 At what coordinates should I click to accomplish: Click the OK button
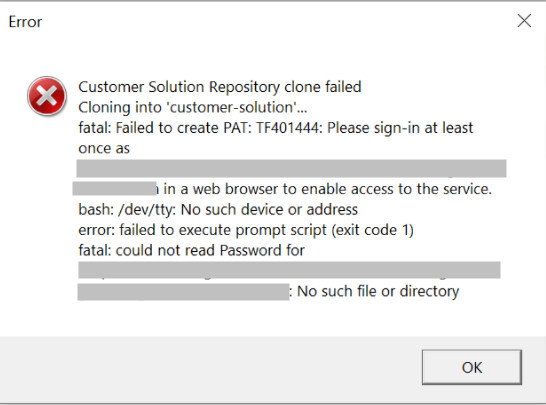tap(472, 367)
